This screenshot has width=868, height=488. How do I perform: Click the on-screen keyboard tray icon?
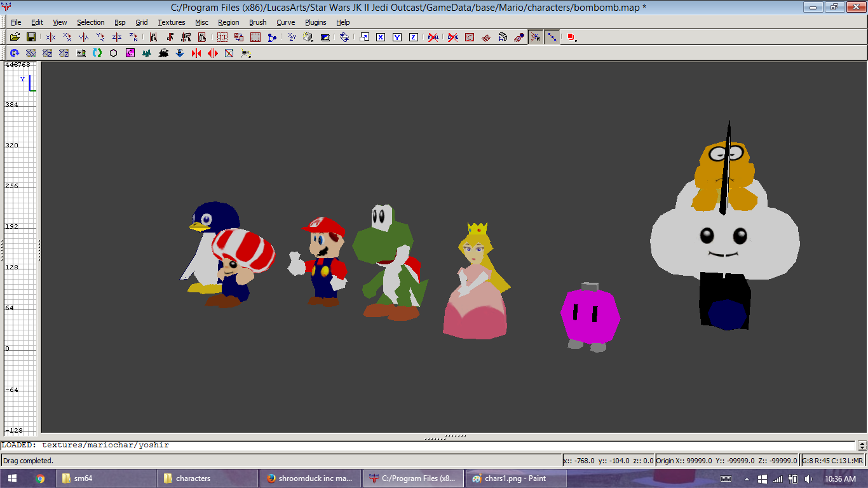[726, 478]
